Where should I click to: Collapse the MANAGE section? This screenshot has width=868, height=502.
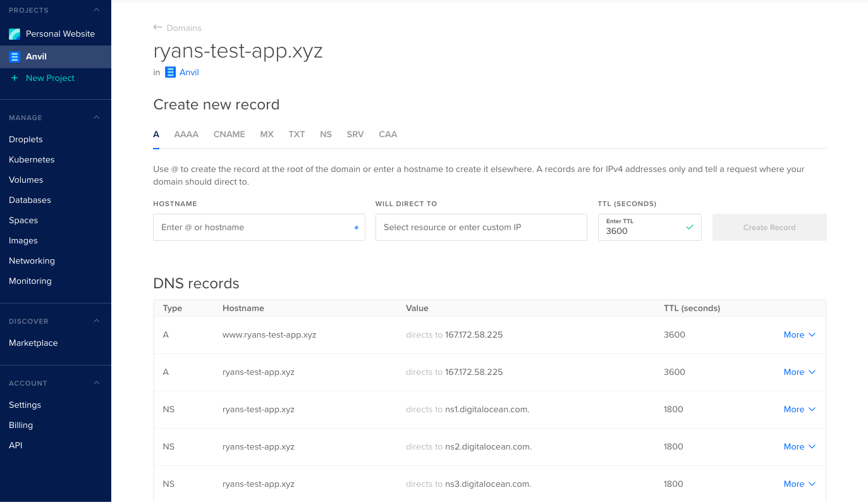tap(95, 117)
